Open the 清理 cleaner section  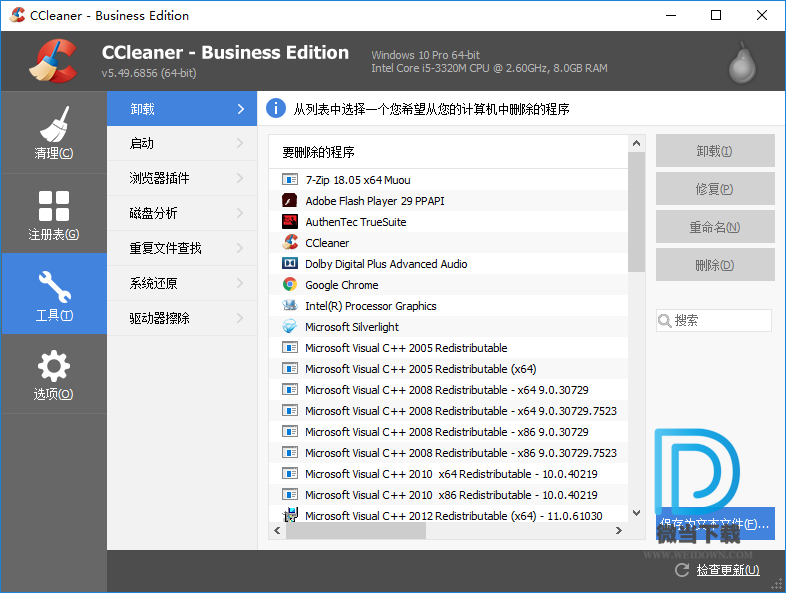tap(54, 132)
